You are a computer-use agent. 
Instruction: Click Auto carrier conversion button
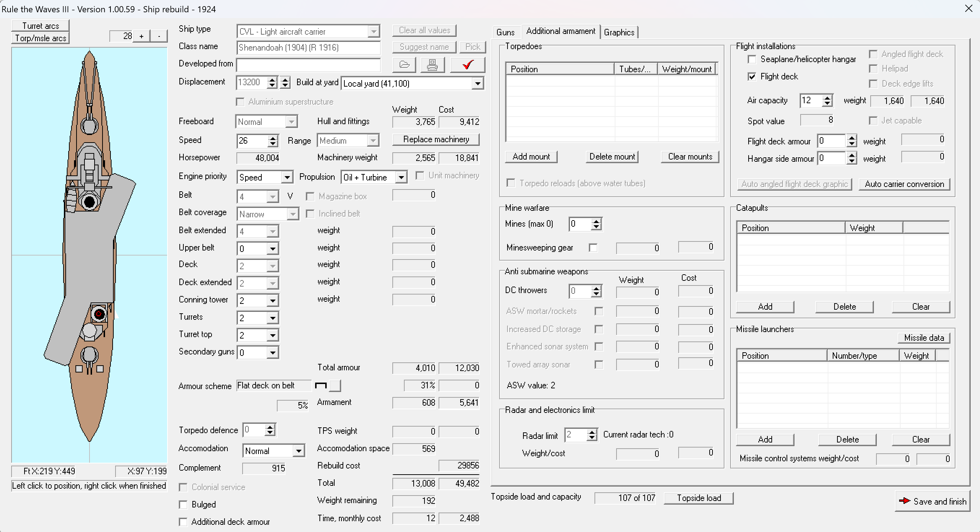tap(904, 184)
